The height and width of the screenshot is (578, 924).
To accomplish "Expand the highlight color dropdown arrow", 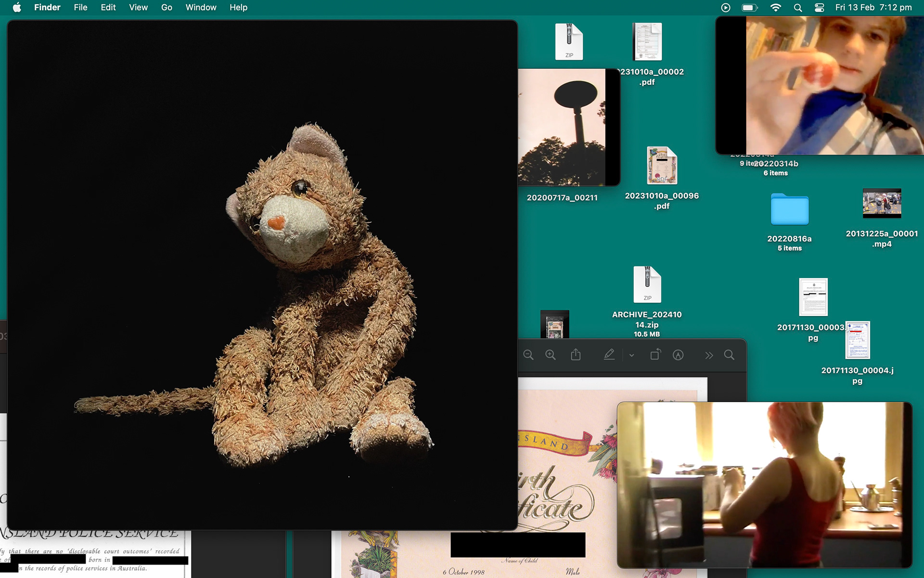I will [x=631, y=355].
